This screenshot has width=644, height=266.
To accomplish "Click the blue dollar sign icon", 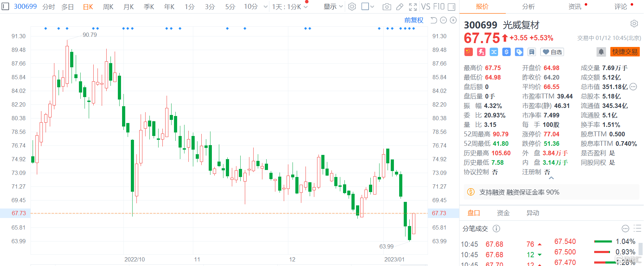I will 507,52.
